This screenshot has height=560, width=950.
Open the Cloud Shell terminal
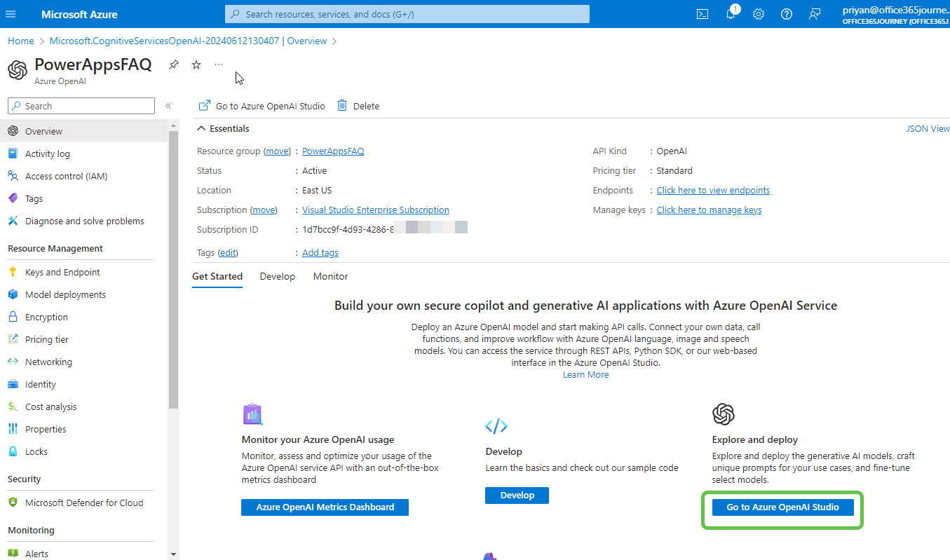(702, 13)
